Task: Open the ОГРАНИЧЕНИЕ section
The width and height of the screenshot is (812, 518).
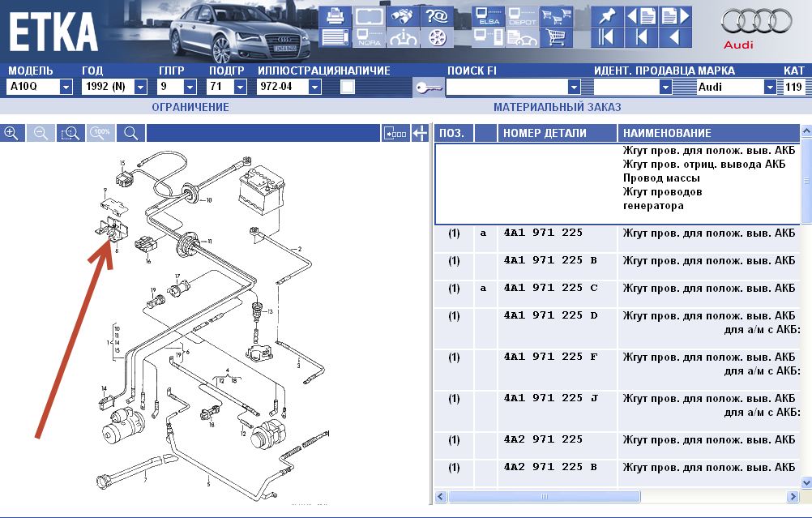Action: (190, 107)
